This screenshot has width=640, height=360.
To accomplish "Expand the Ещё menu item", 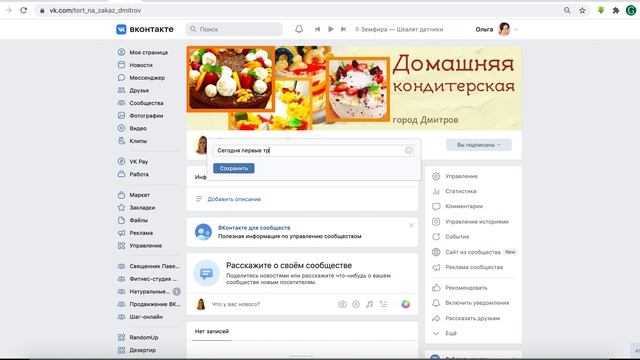I will pos(451,333).
